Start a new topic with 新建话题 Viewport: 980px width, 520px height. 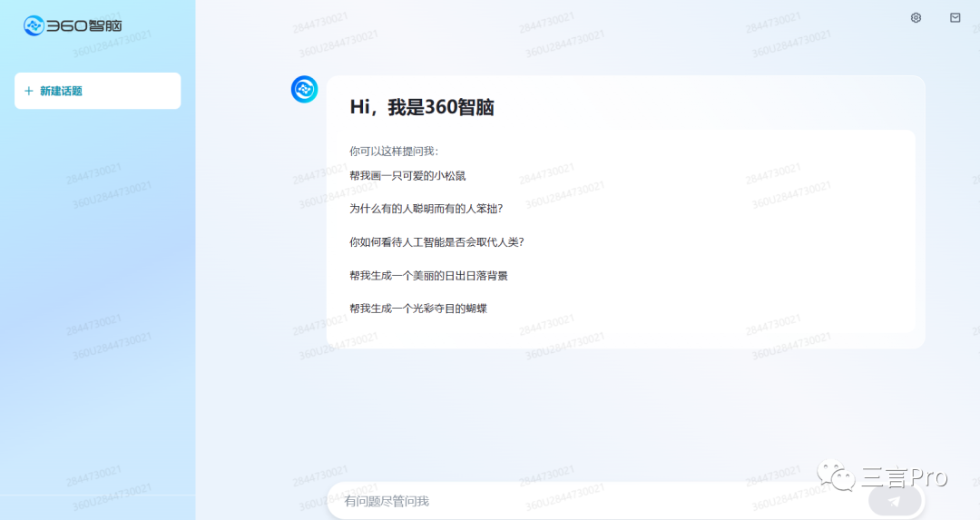coord(97,92)
